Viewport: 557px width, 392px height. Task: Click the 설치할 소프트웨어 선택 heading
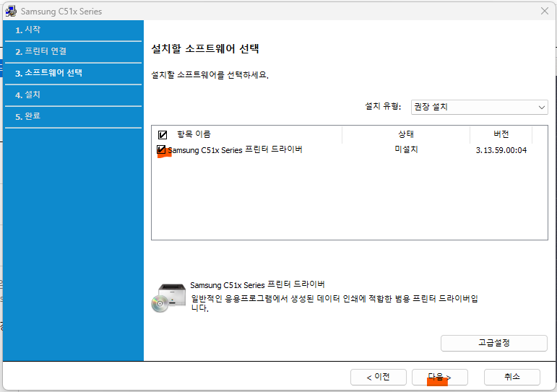[205, 48]
